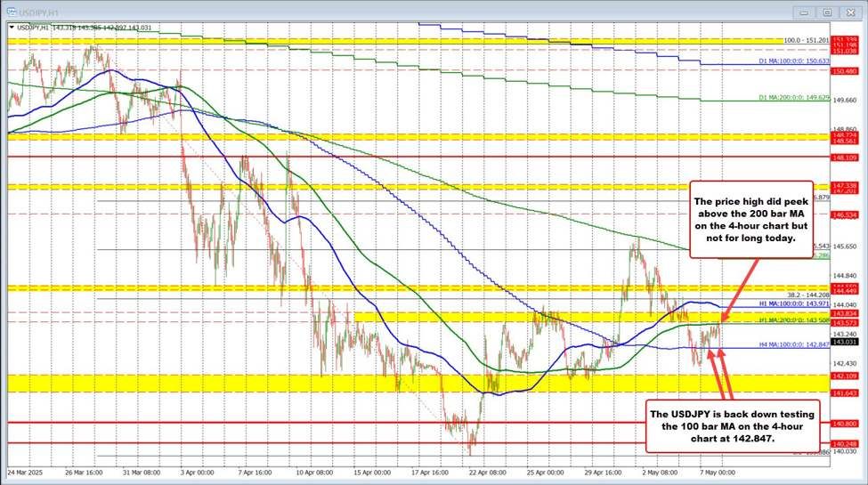This screenshot has width=868, height=485.
Task: Click the 3 Apr 00:00 time label
Action: pyautogui.click(x=197, y=473)
